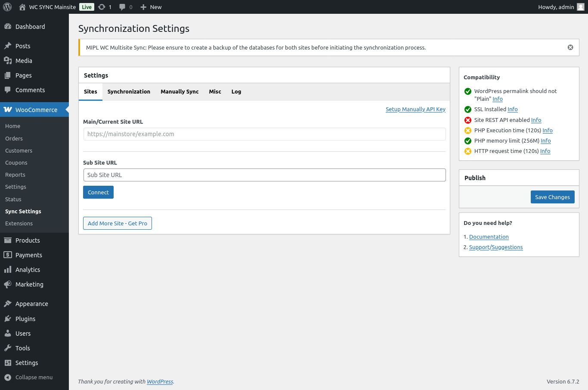The height and width of the screenshot is (390, 588).
Task: Click the red X next to Site REST API
Action: (x=468, y=120)
